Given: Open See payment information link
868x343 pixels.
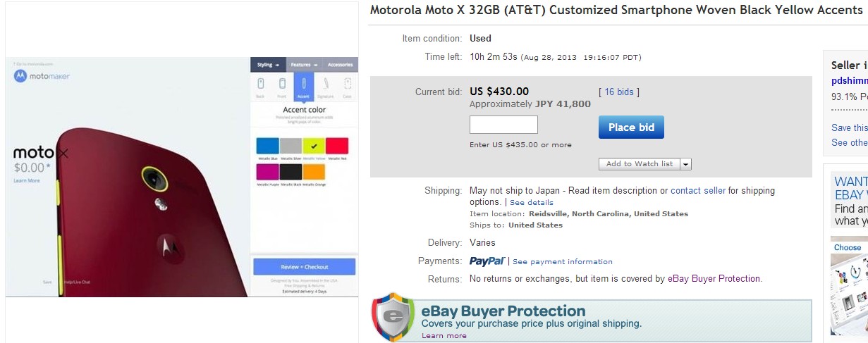Looking at the screenshot, I should 562,262.
